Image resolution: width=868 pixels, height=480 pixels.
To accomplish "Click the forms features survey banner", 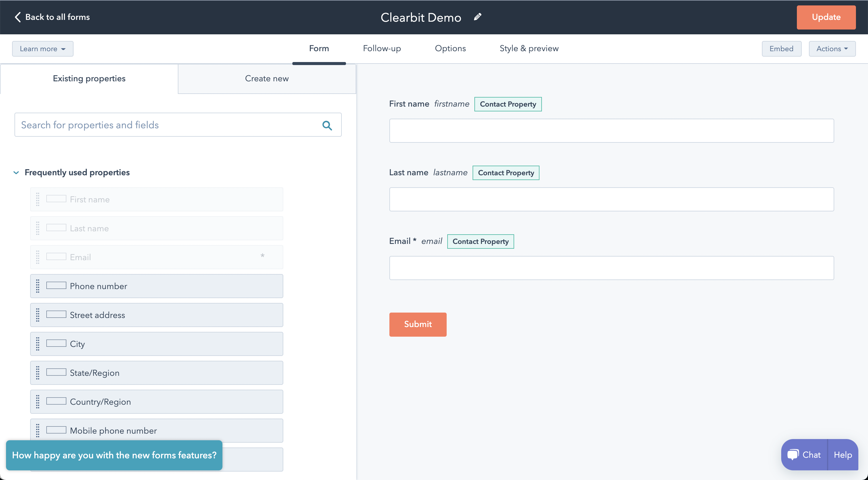I will pyautogui.click(x=114, y=455).
